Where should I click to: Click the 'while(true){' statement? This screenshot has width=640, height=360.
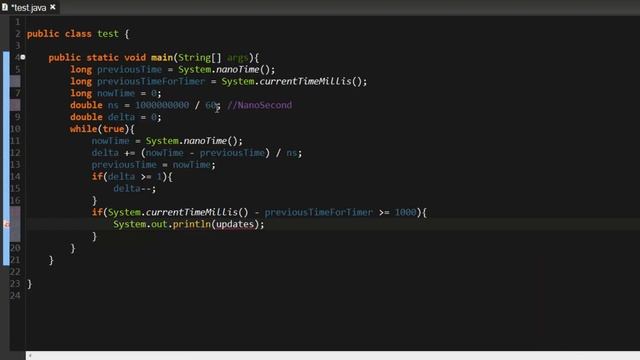[x=102, y=129]
